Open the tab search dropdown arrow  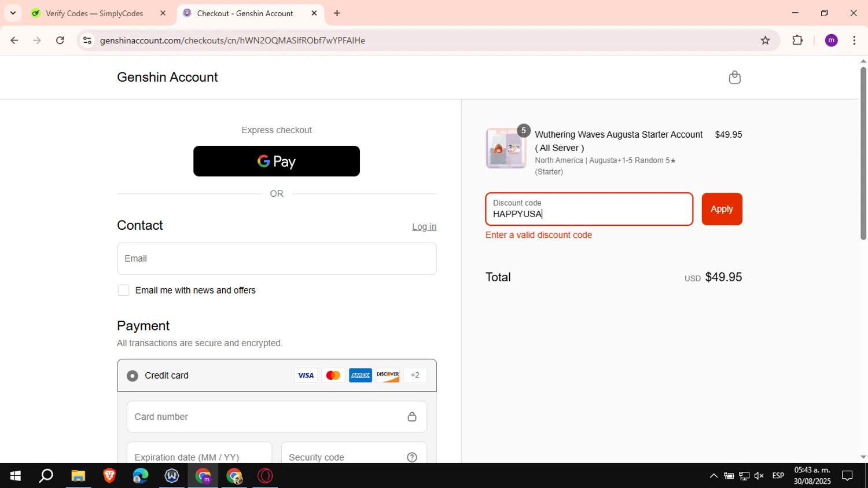(x=13, y=13)
